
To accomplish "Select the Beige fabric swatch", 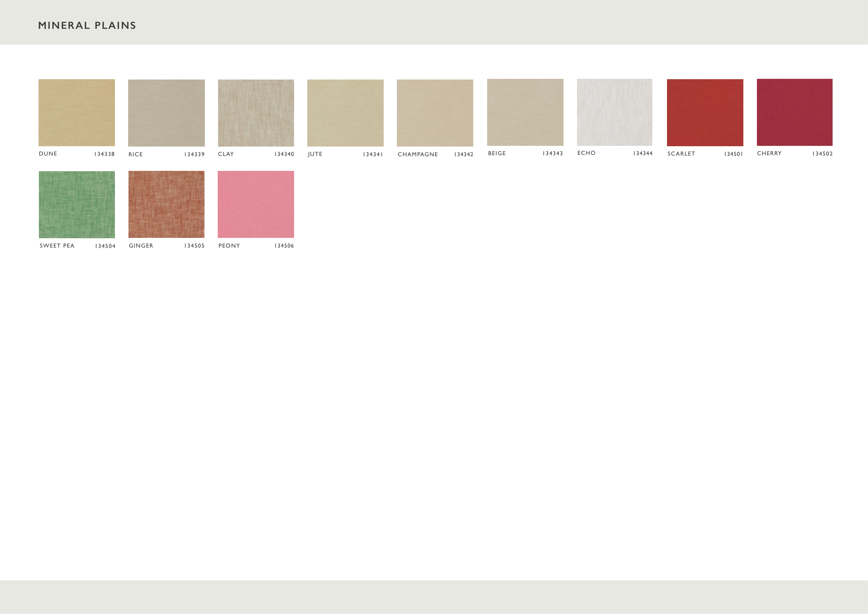I will 525,112.
